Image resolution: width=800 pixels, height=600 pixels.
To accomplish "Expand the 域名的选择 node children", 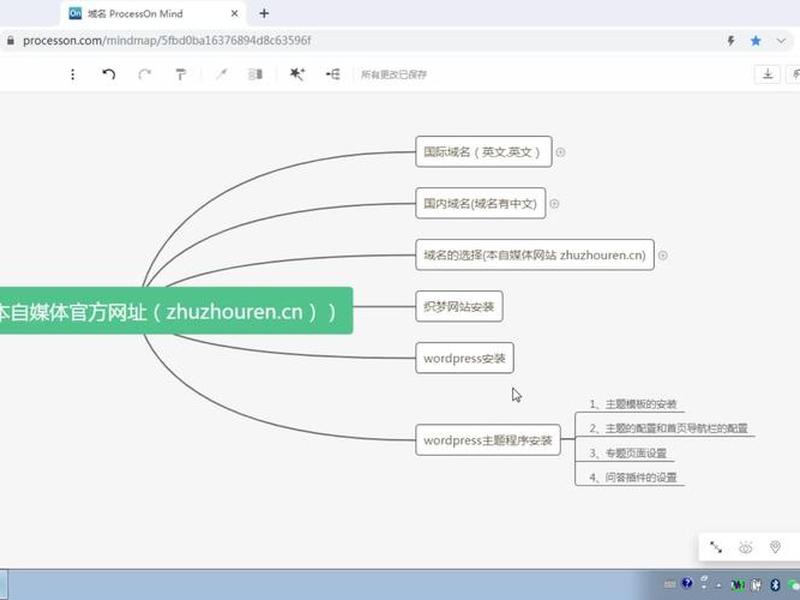I will [662, 255].
